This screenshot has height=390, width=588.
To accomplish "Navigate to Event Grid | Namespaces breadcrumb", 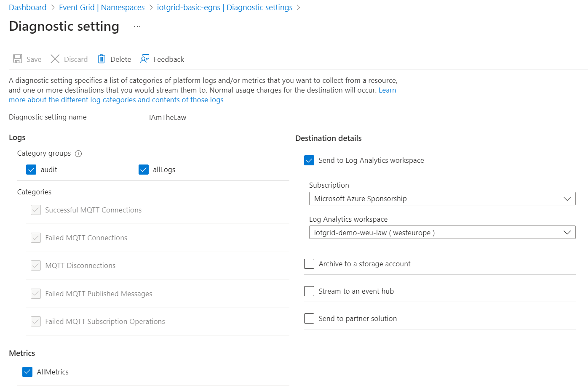I will 102,8.
